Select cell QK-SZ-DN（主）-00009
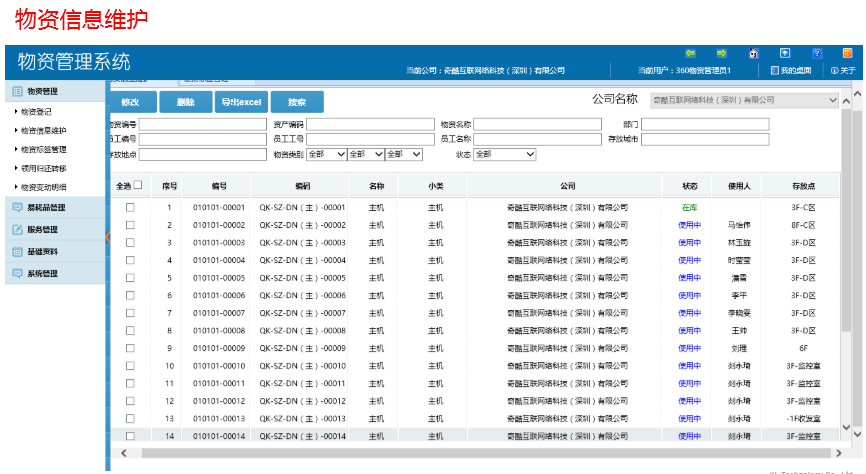This screenshot has width=866, height=474. coord(303,349)
